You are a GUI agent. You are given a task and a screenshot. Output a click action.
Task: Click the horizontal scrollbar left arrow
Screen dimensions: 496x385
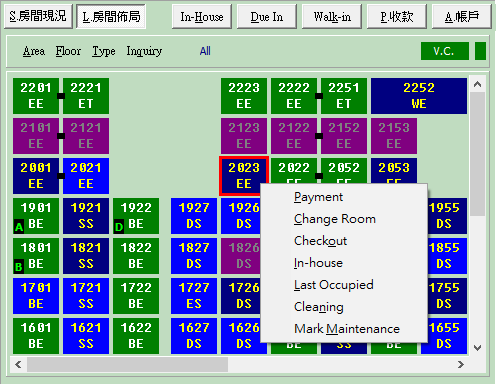pyautogui.click(x=19, y=364)
